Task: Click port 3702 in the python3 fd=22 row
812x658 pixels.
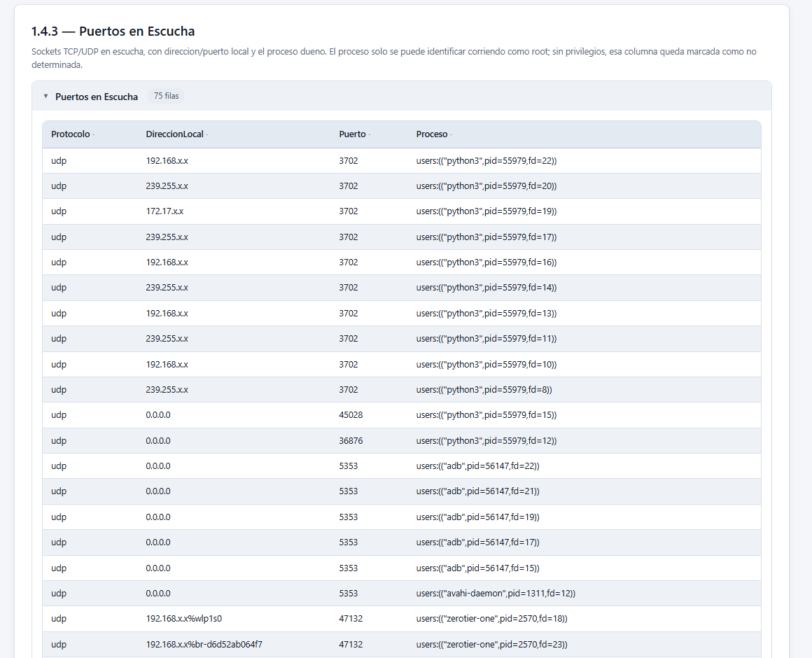Action: [x=349, y=161]
